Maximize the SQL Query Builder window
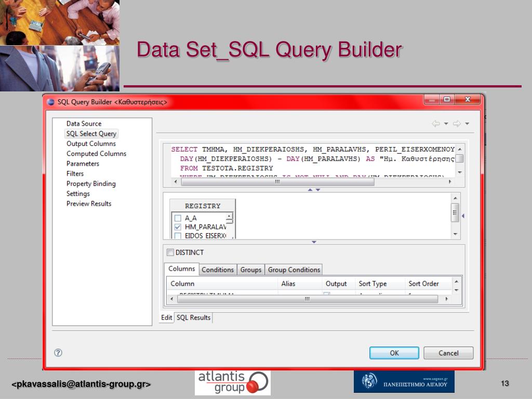 (x=446, y=100)
